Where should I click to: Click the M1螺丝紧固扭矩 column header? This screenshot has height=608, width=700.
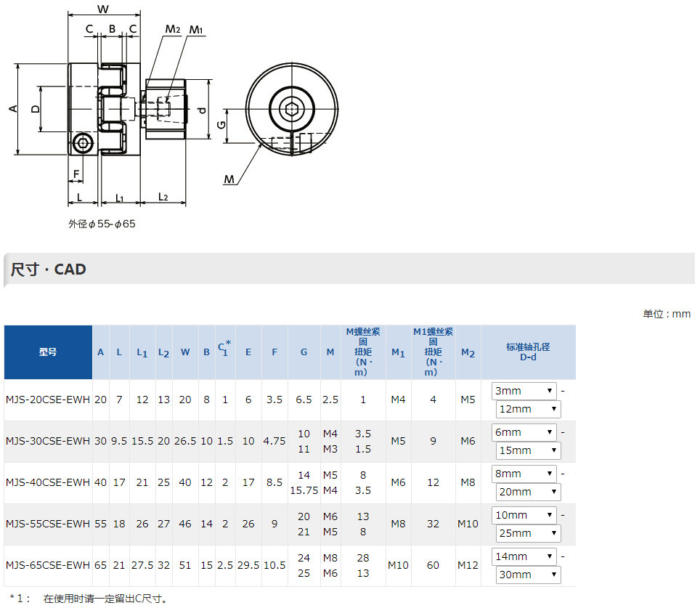[x=433, y=352]
